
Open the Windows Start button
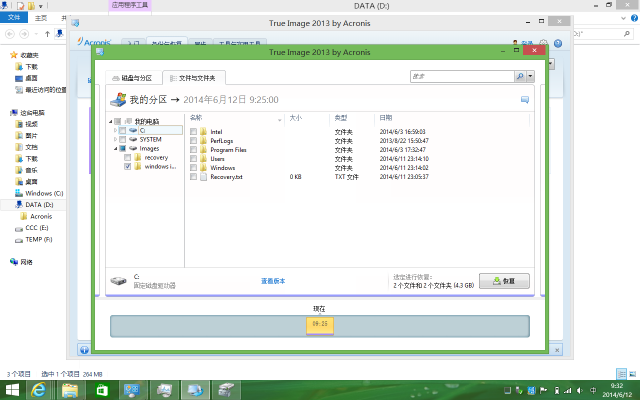point(11,390)
